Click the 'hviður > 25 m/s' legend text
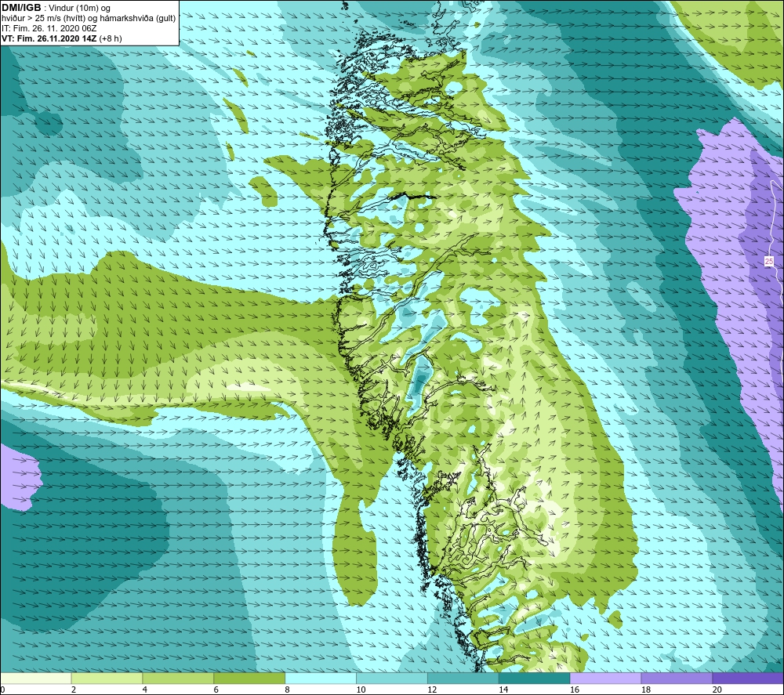 click(89, 19)
